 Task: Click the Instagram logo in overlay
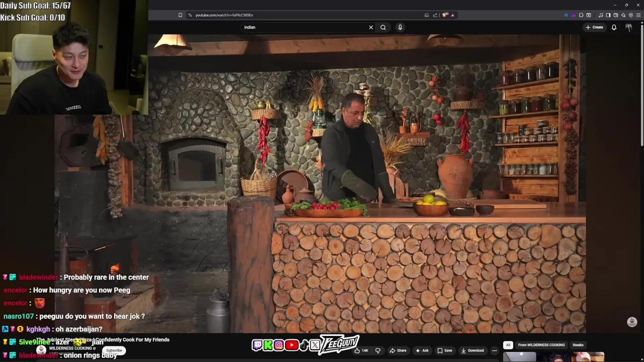tap(279, 345)
